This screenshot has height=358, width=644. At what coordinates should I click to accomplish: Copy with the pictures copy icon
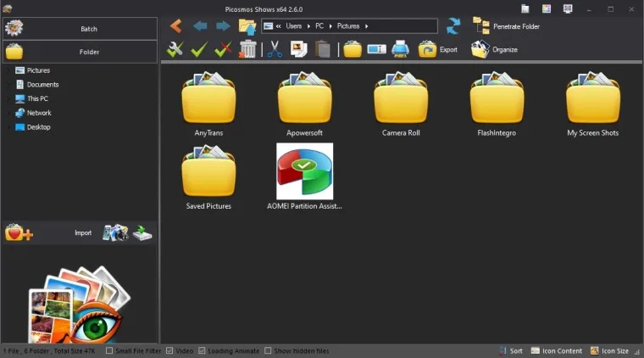tap(298, 49)
